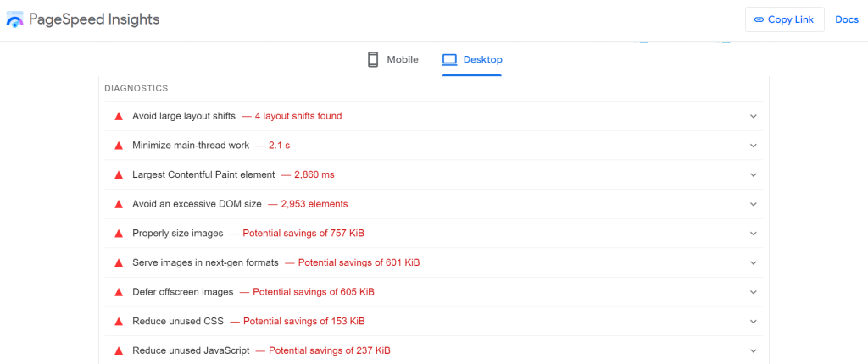Screen dimensions: 868x364
Task: Click the PageSpeed Insights title text
Action: click(x=94, y=19)
